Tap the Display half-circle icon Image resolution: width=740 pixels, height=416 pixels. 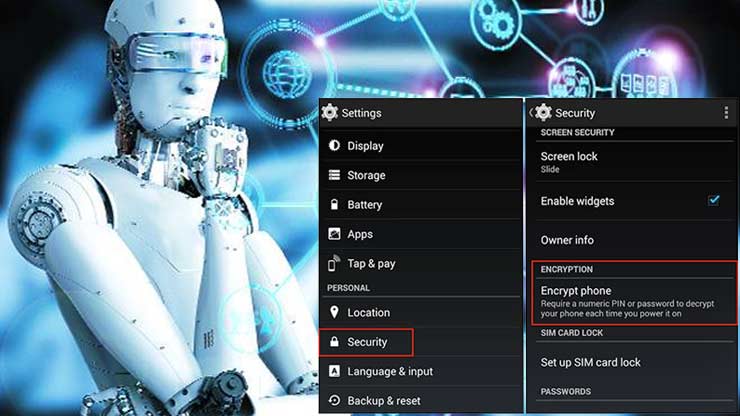[334, 145]
